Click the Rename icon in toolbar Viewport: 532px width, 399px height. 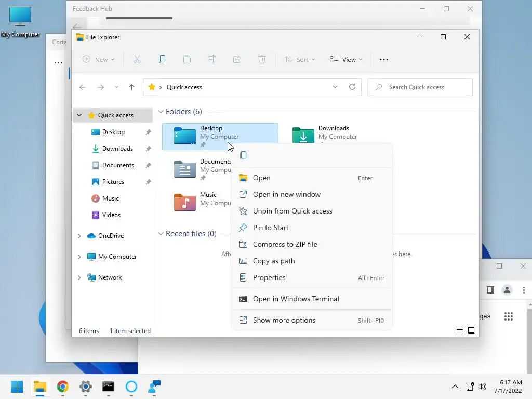212,60
